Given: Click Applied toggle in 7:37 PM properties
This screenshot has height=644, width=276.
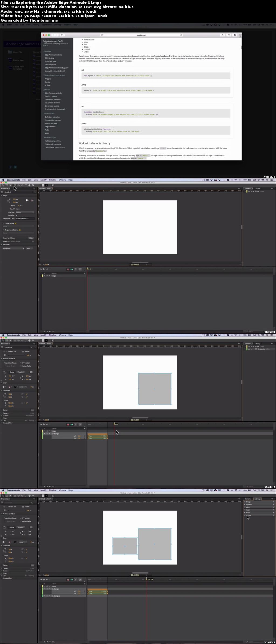Looking at the screenshot, I should [x=21, y=527].
